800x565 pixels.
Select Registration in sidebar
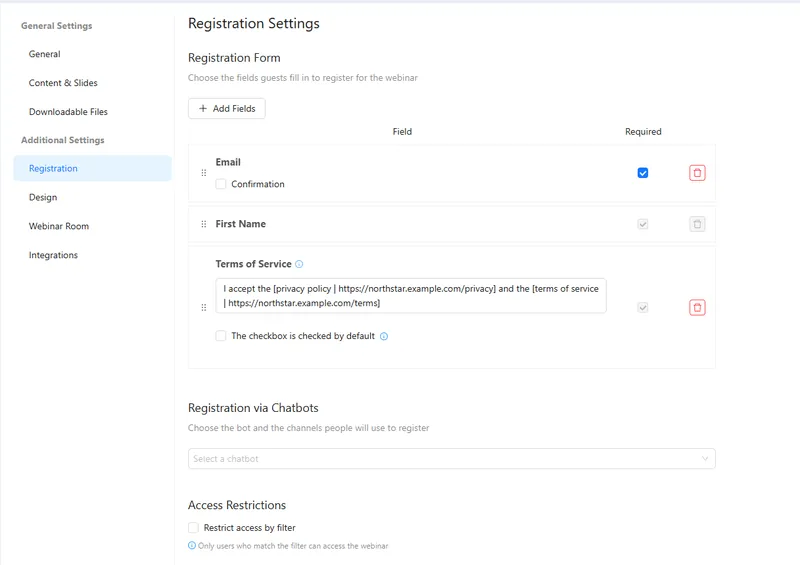click(x=92, y=168)
